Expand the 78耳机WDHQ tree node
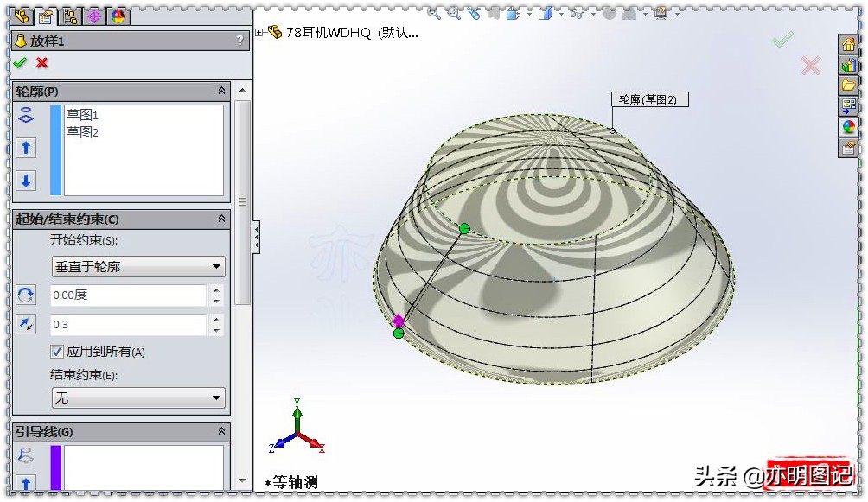This screenshot has width=868, height=502. click(x=260, y=31)
